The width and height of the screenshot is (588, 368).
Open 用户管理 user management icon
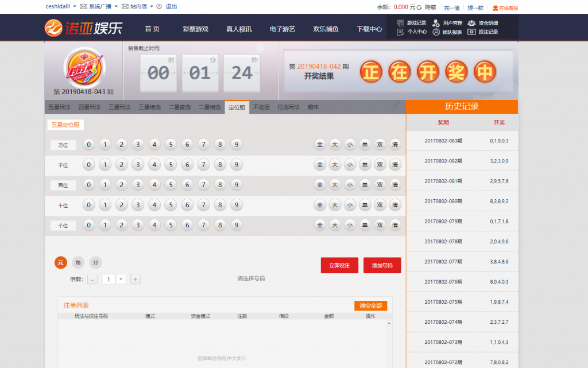click(x=436, y=23)
